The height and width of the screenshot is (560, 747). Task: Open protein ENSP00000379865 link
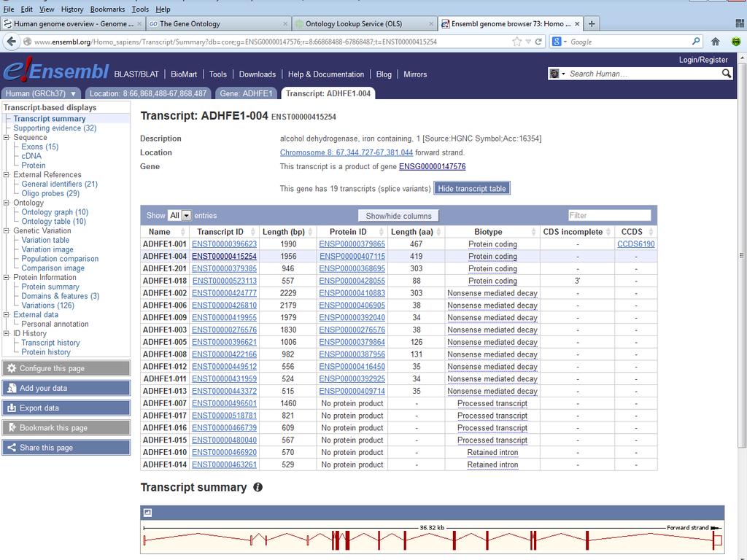tap(352, 244)
